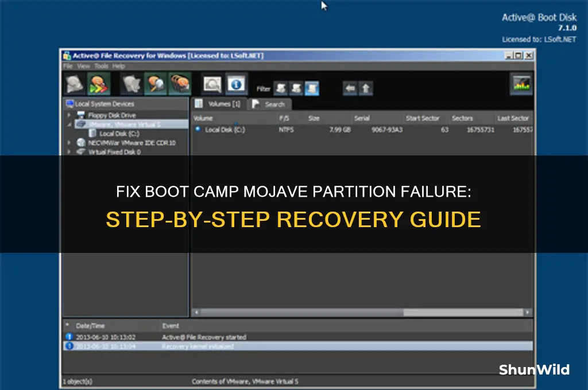The image size is (588, 390).
Task: Minimize the Active@ File Recovery window
Action: [x=509, y=56]
